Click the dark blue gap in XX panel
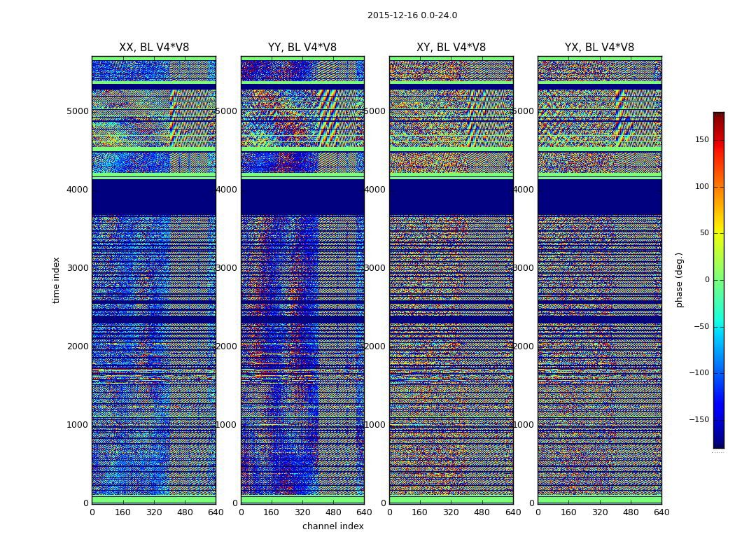 tap(154, 197)
